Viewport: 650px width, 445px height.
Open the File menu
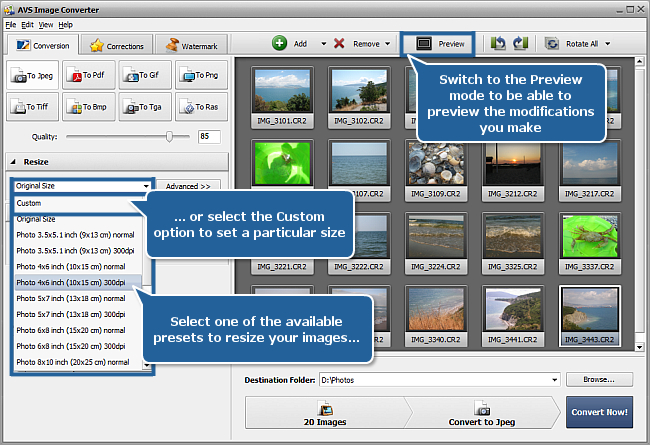[11, 25]
